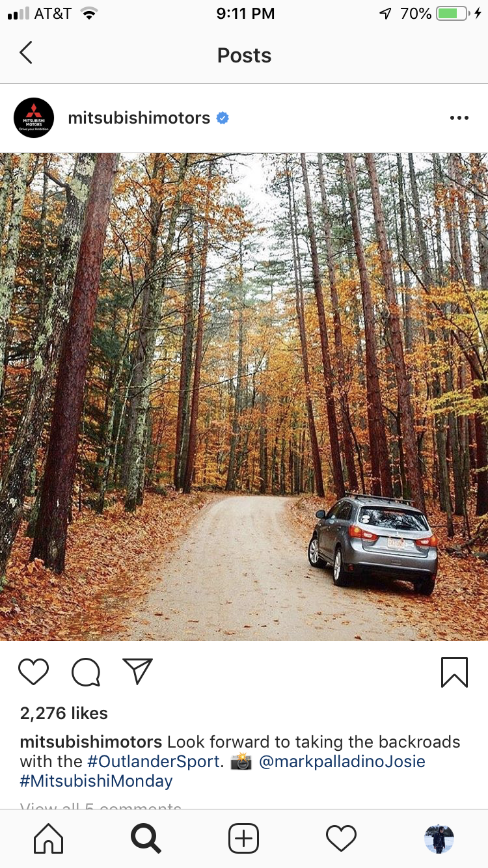Tap the blue verified badge
This screenshot has height=868, width=488.
click(223, 118)
